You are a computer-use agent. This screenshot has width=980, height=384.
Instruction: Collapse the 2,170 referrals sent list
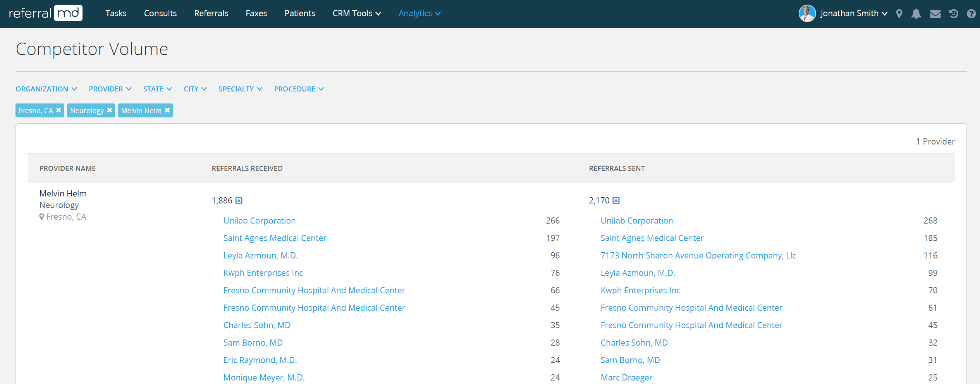pos(616,200)
